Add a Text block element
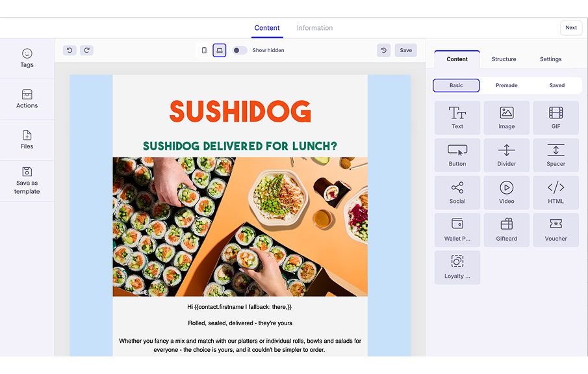 pyautogui.click(x=457, y=118)
